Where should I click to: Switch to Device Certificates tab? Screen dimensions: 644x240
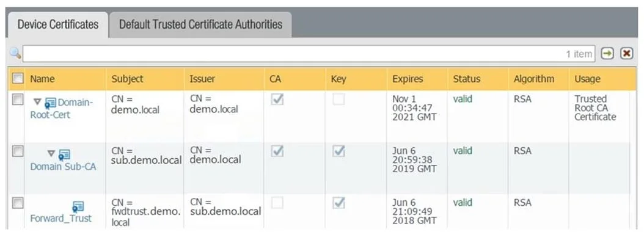(x=57, y=24)
